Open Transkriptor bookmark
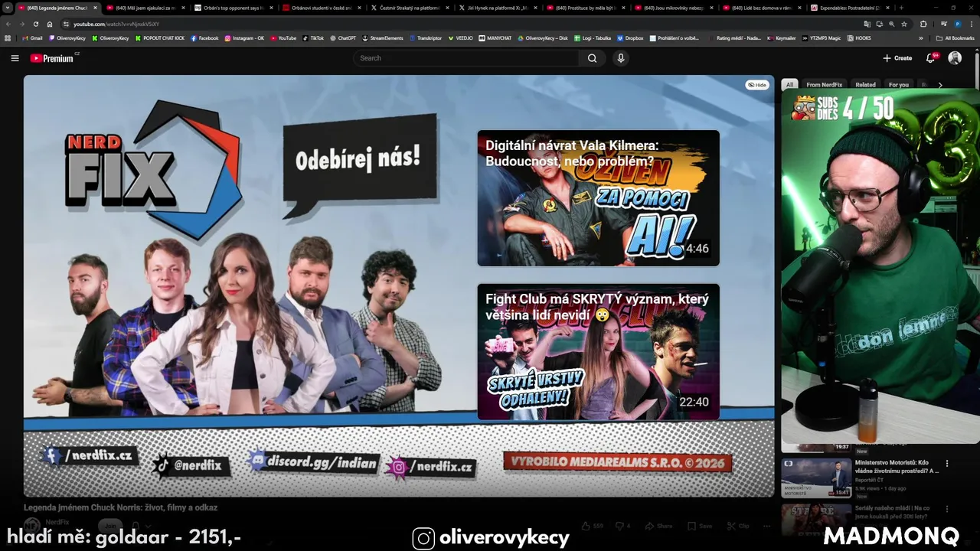The width and height of the screenshot is (980, 551). 426,37
